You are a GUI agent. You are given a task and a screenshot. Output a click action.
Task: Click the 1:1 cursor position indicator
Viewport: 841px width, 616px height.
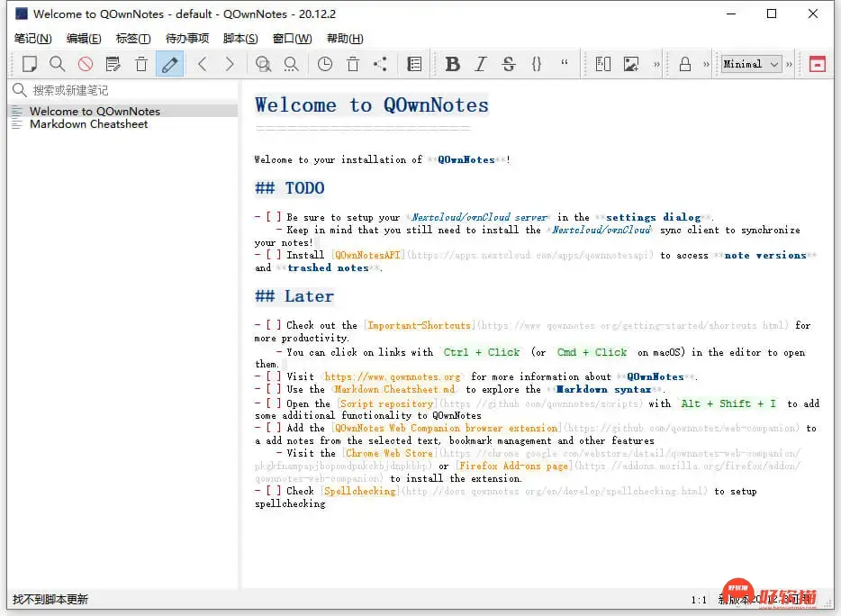tap(699, 600)
